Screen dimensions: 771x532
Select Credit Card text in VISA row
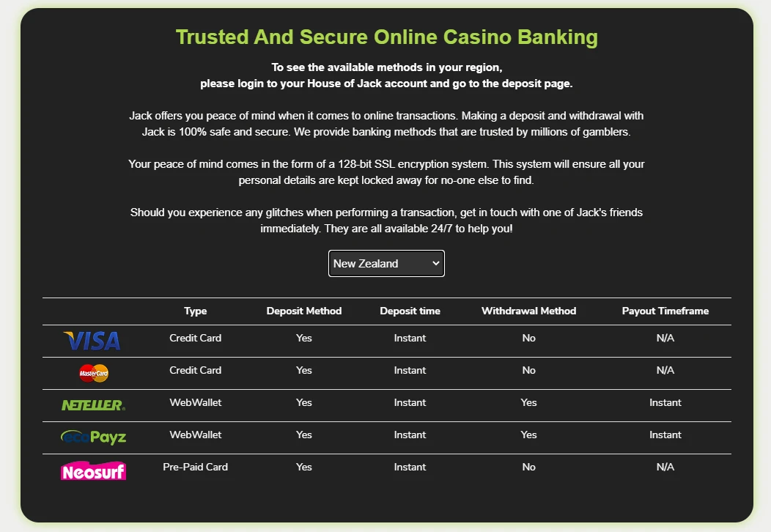coord(196,338)
